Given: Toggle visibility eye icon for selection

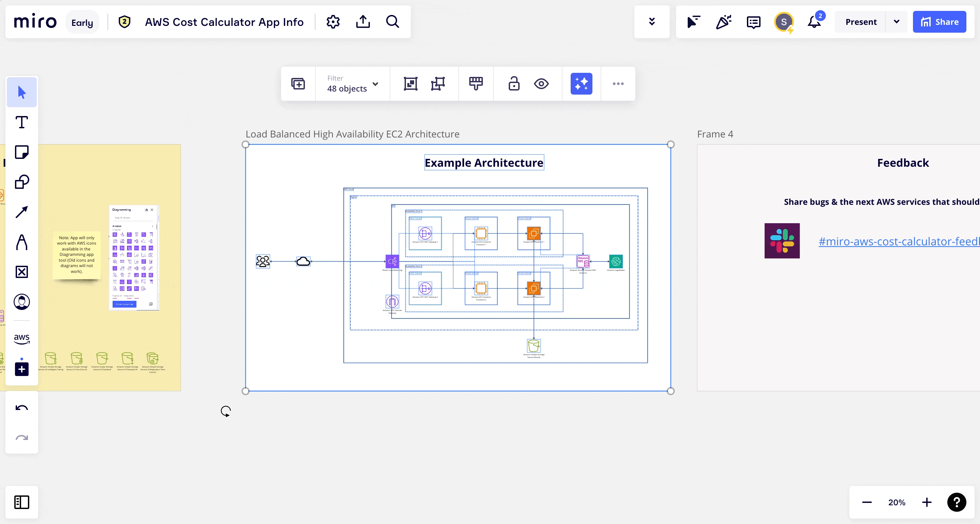Looking at the screenshot, I should click(541, 84).
